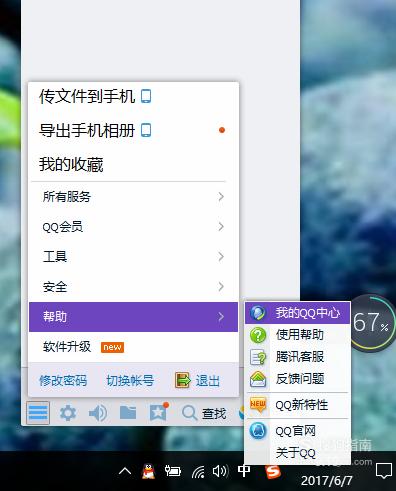Click the phone icon beside 导出手机相册
This screenshot has width=396, height=491.
tap(146, 130)
